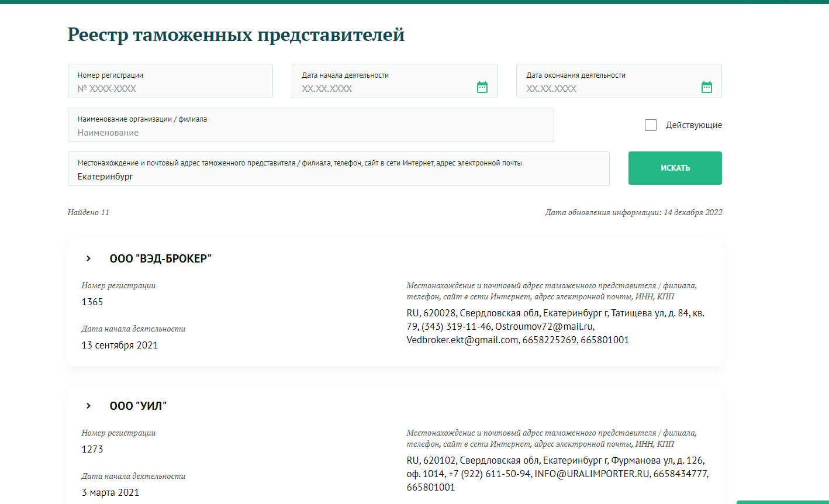Image resolution: width=829 pixels, height=504 pixels.
Task: Click the ООО "УИЛ" company title
Action: click(139, 406)
